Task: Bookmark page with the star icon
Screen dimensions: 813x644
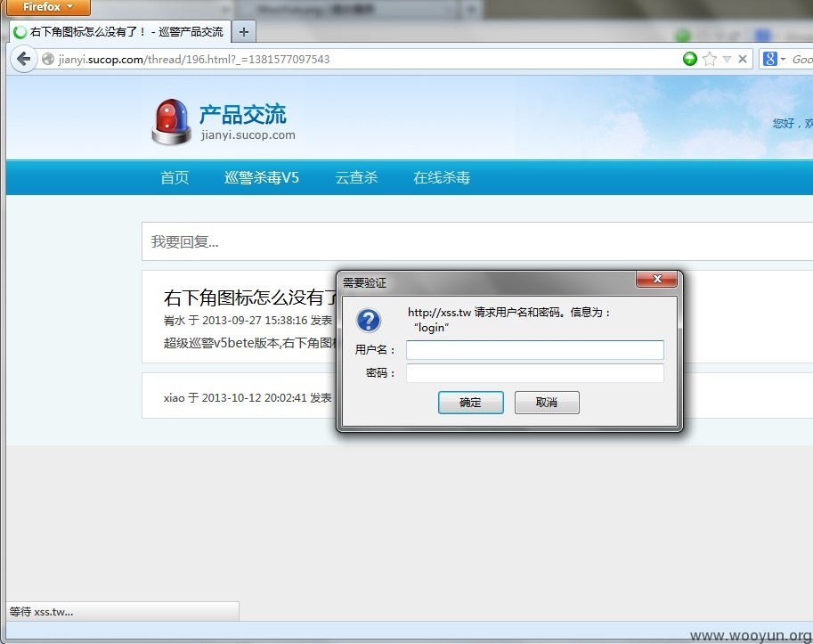Action: [x=710, y=59]
